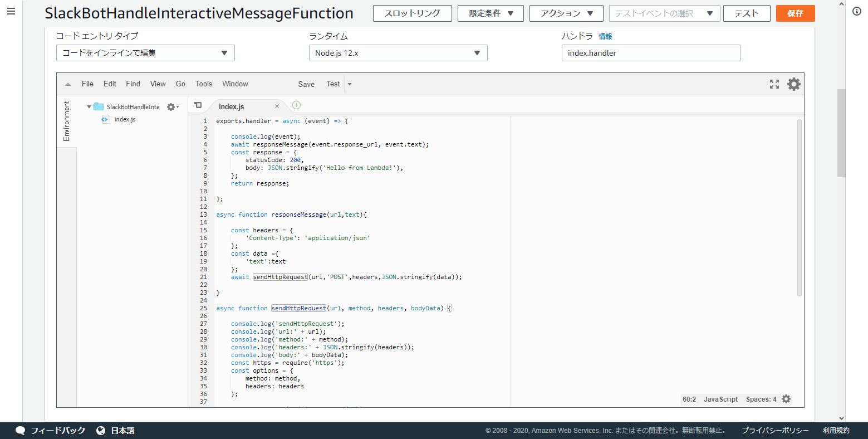The image size is (868, 439).
Task: Click the exports.handler code line
Action: click(x=282, y=121)
